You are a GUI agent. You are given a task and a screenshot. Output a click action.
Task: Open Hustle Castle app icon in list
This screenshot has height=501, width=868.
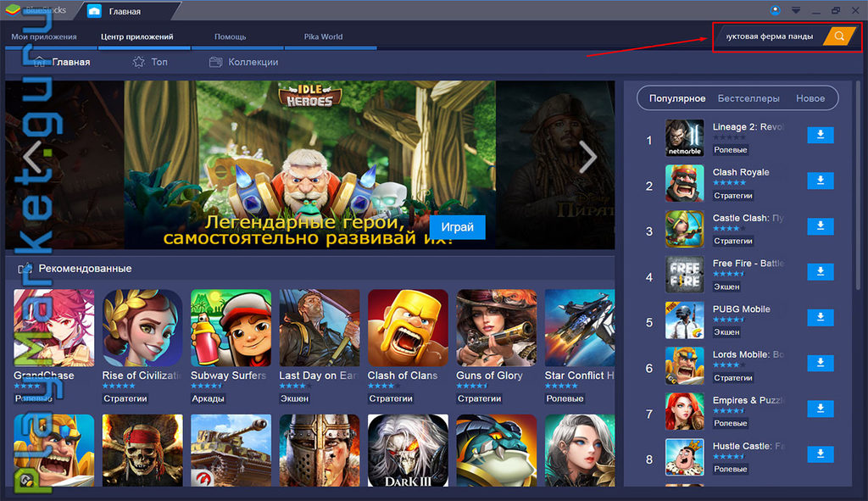click(685, 457)
